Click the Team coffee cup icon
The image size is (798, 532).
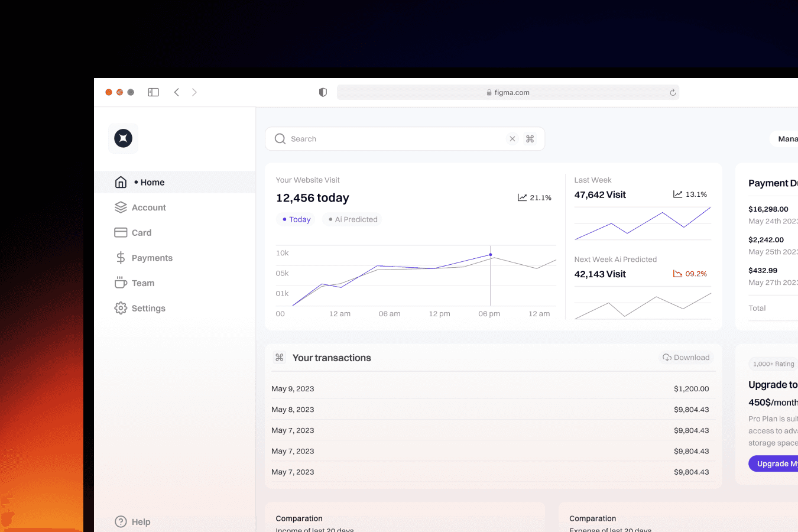[x=121, y=283]
